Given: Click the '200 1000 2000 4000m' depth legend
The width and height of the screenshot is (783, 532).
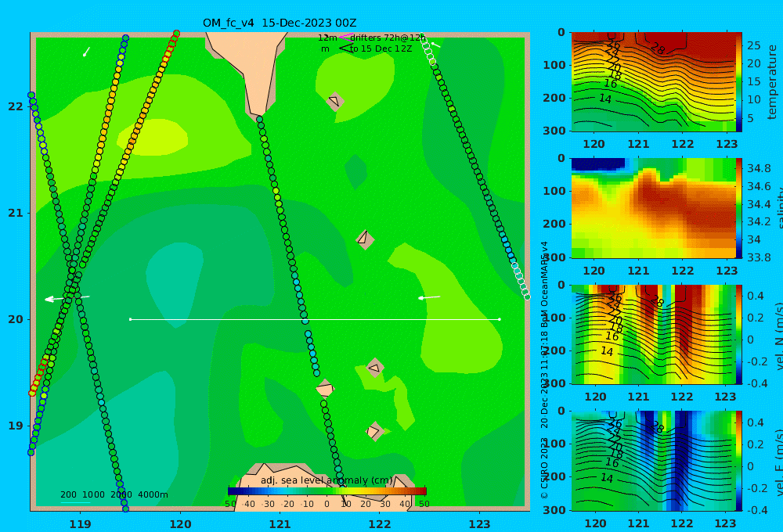Looking at the screenshot, I should (x=114, y=494).
